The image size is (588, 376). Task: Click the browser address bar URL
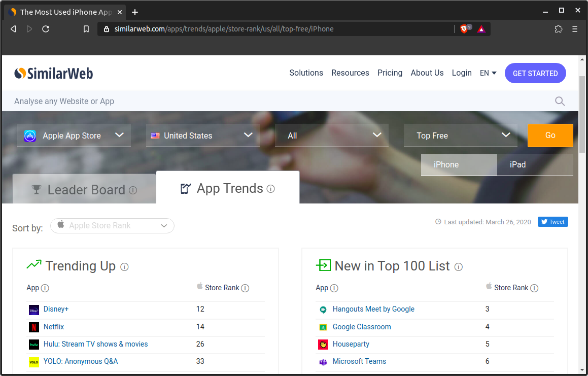tap(224, 29)
